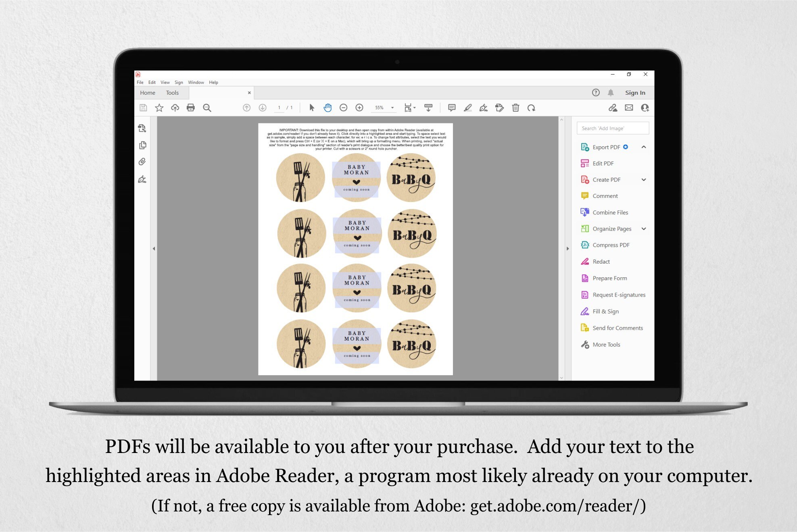797x532 pixels.
Task: Add a sticky note comment
Action: (x=452, y=108)
